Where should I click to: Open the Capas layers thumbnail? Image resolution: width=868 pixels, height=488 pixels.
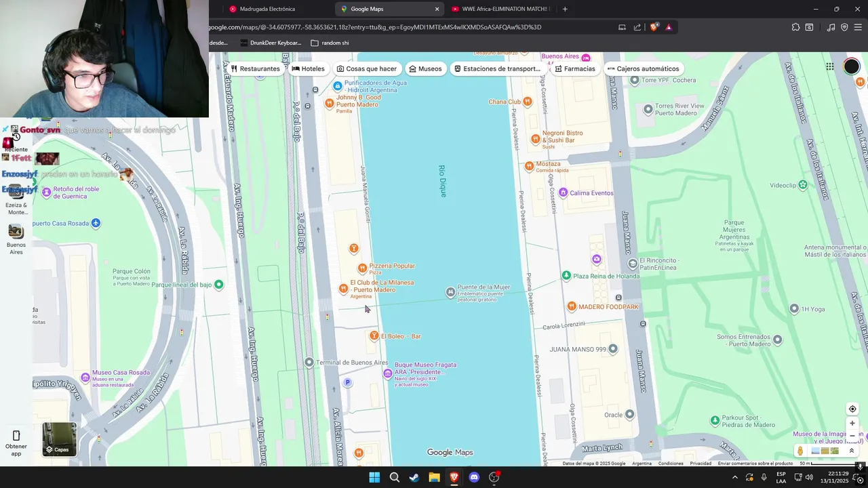coord(59,439)
